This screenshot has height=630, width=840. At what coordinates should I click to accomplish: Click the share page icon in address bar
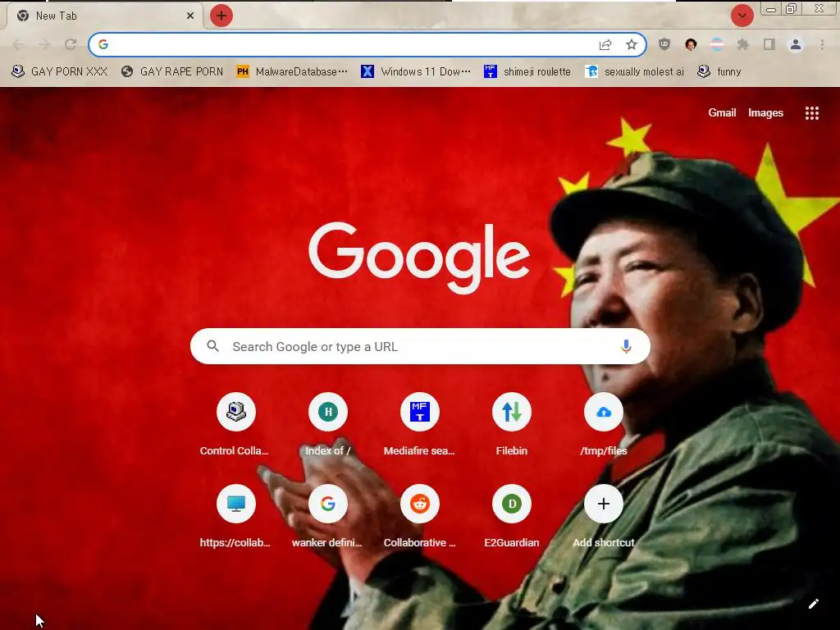click(605, 44)
